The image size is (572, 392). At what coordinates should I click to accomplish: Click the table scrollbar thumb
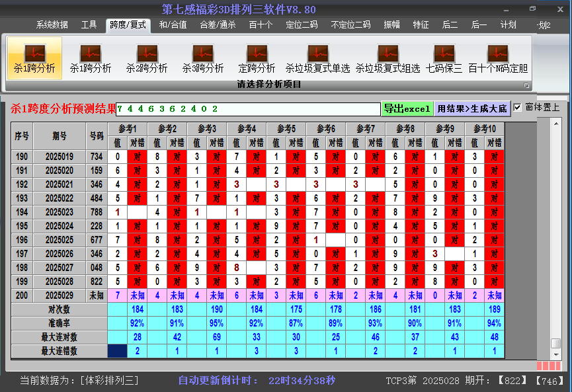coord(556,344)
